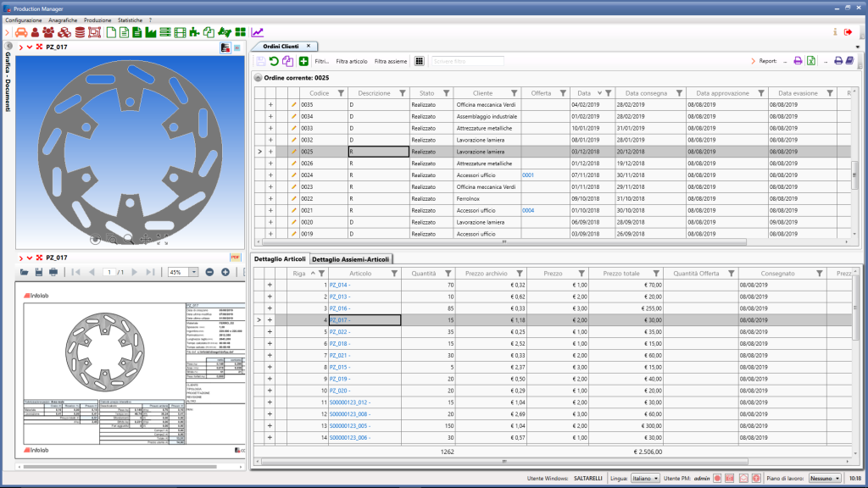868x488 pixels.
Task: Expand detail row for S00000123_005
Action: coord(270,425)
